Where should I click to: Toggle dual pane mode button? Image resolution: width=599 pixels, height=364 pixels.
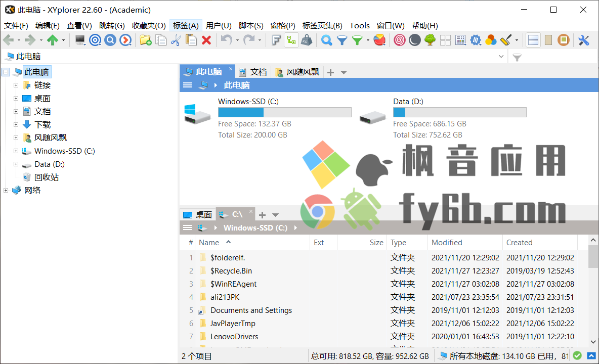pos(533,40)
